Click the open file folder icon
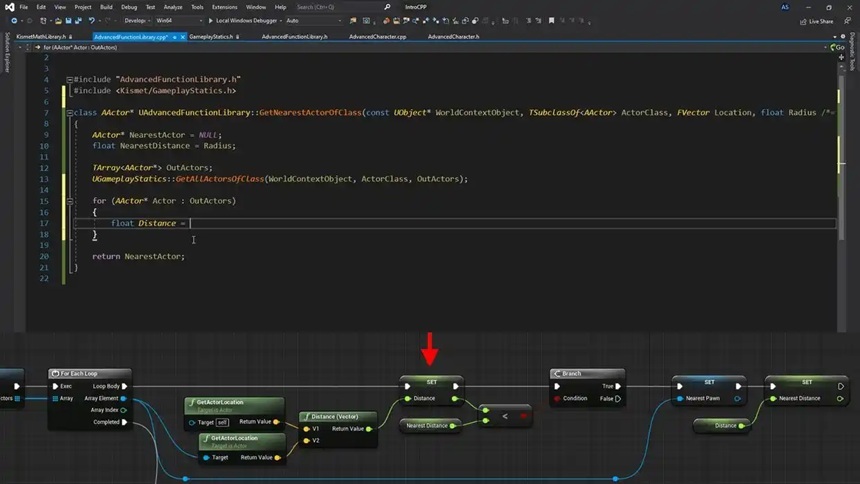Image resolution: width=860 pixels, height=484 pixels. (x=58, y=21)
